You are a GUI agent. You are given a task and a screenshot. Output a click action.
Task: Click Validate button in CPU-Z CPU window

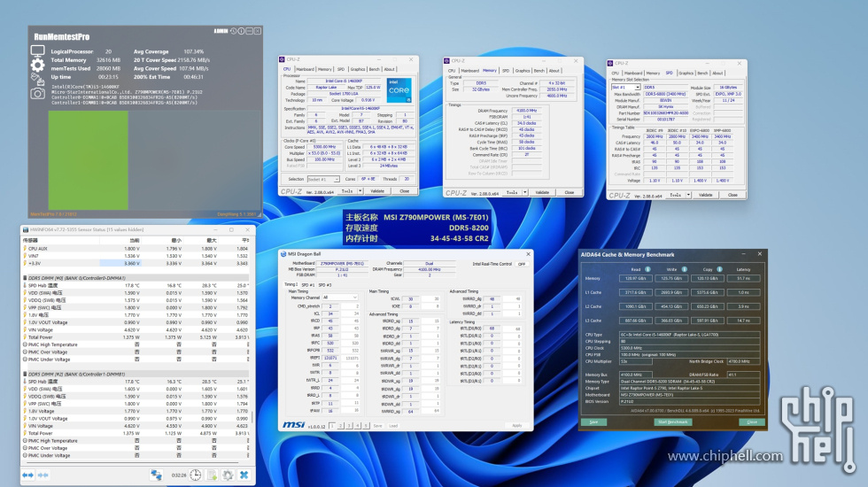[x=377, y=191]
